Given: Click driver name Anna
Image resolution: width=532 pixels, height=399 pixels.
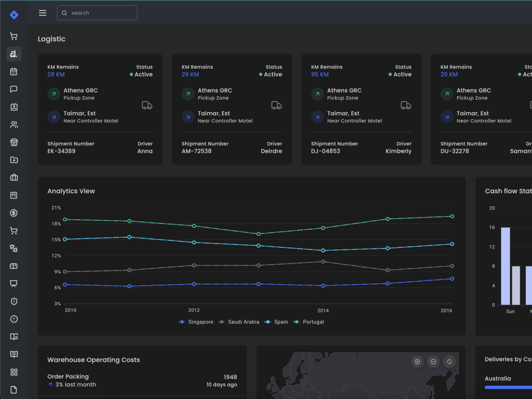Looking at the screenshot, I should pos(145,151).
